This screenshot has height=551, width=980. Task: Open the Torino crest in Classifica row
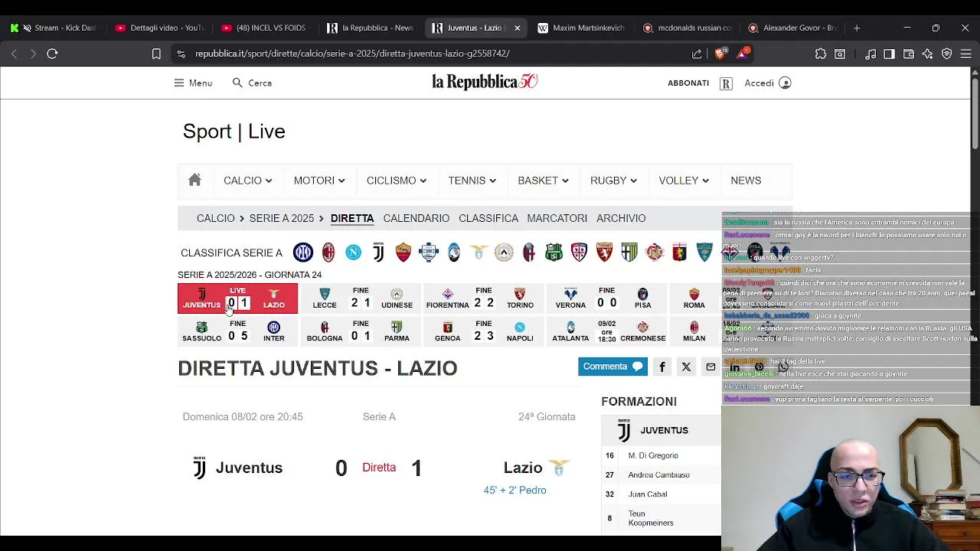tap(604, 253)
